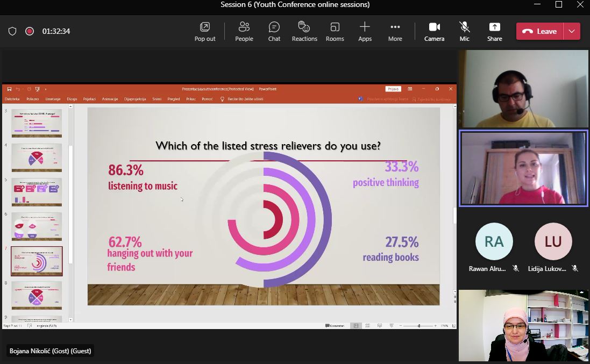The width and height of the screenshot is (590, 364).
Task: Open the Reactions menu
Action: pos(304,31)
